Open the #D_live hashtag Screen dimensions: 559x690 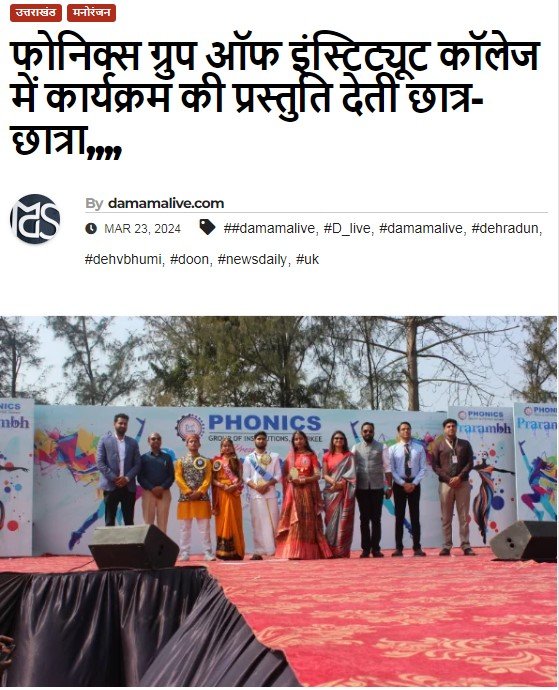point(347,228)
